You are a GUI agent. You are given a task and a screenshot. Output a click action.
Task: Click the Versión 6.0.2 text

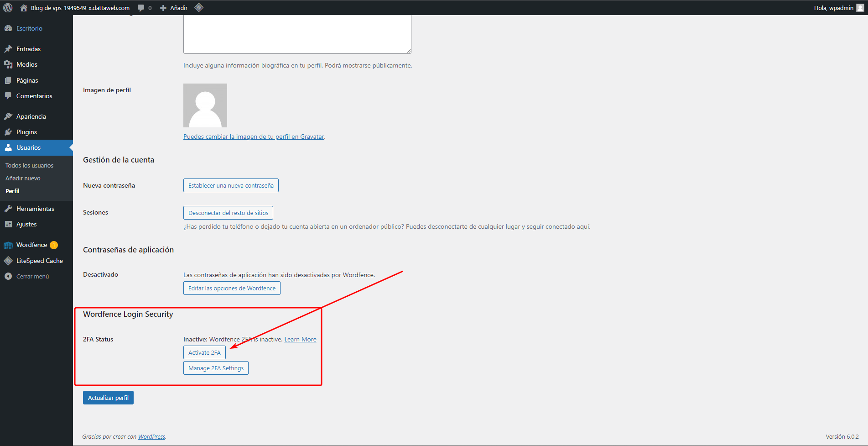[842, 437]
